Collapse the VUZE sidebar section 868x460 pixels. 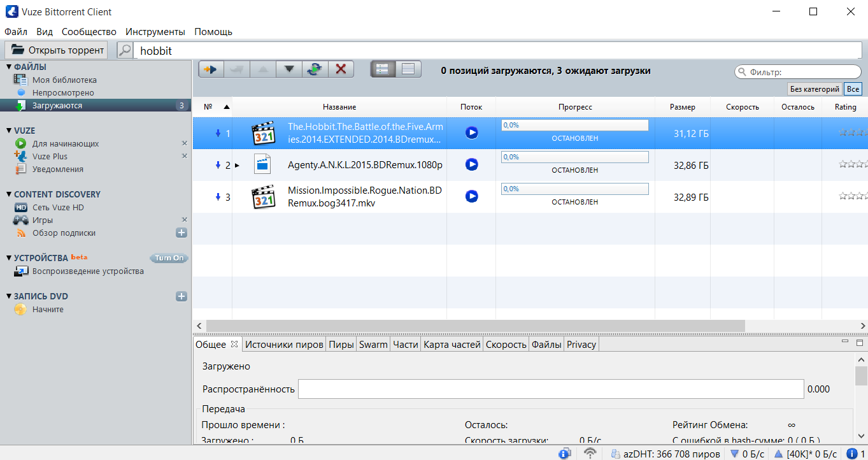pos(9,131)
